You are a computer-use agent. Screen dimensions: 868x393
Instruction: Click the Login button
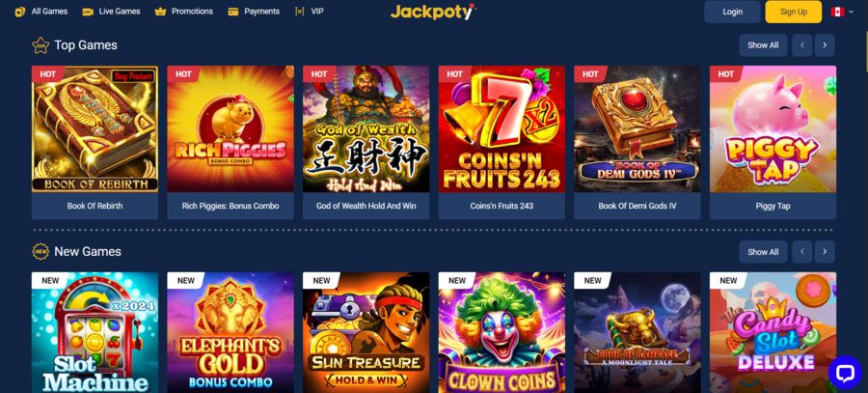pos(732,12)
